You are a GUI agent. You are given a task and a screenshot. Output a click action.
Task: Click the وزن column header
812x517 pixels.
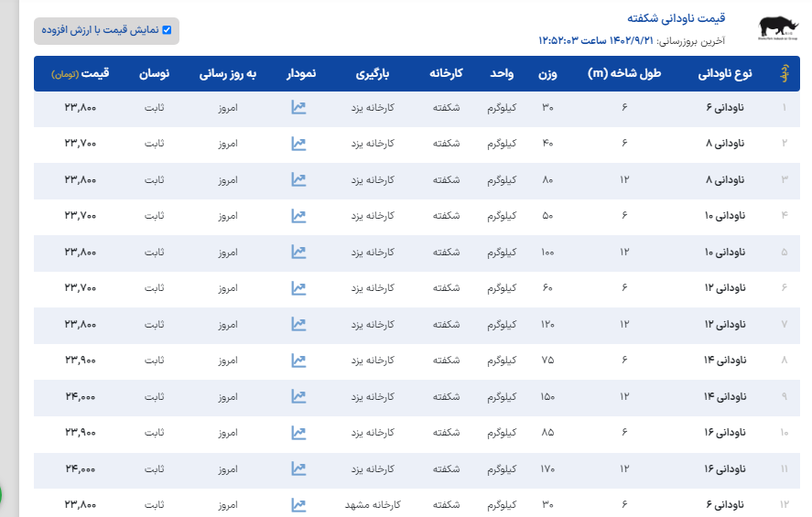click(x=547, y=73)
